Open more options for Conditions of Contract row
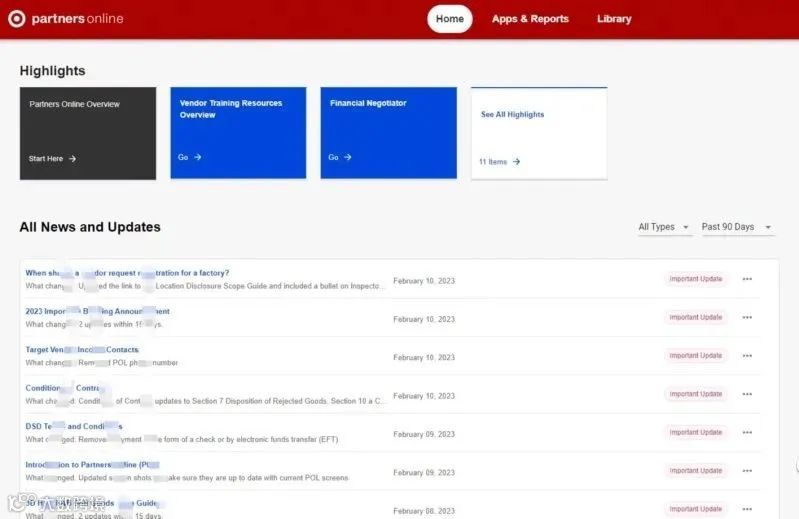The image size is (799, 519). pyautogui.click(x=747, y=394)
